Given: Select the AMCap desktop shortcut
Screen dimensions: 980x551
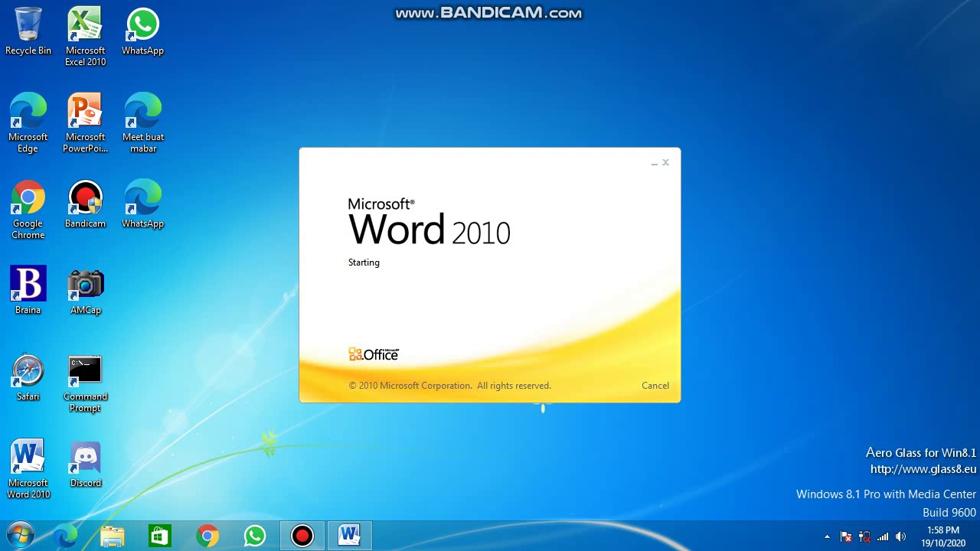Looking at the screenshot, I should pyautogui.click(x=85, y=290).
